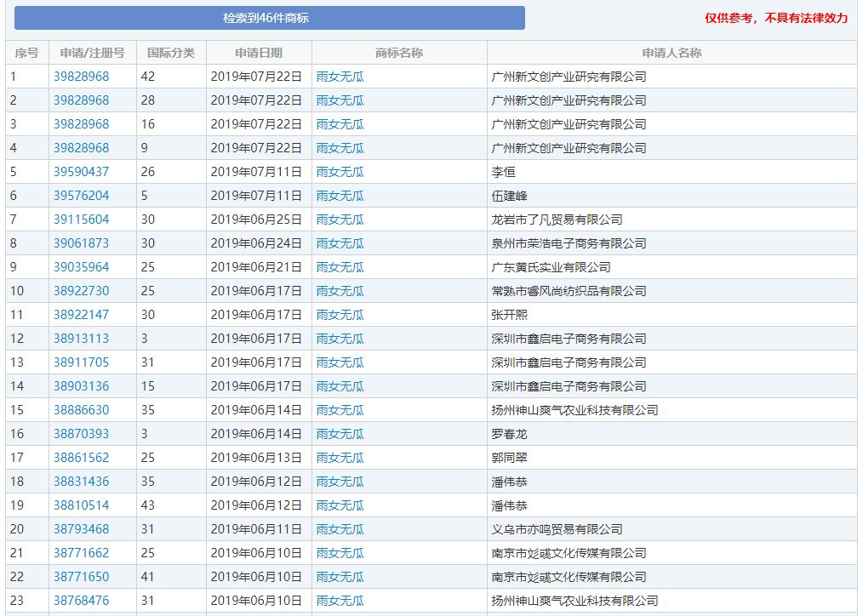The image size is (863, 616).
Task: Open 雨女无瓜 trademark link in row 5
Action: [340, 172]
